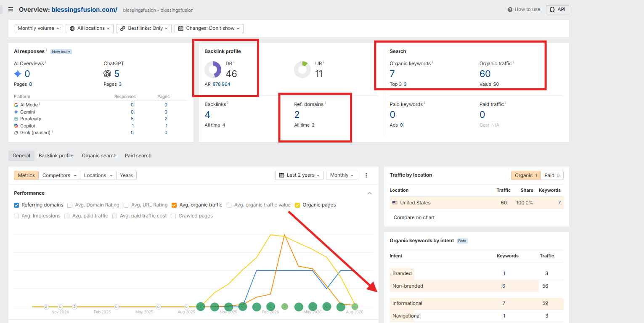
Task: Open the Paid search tab
Action: point(138,156)
